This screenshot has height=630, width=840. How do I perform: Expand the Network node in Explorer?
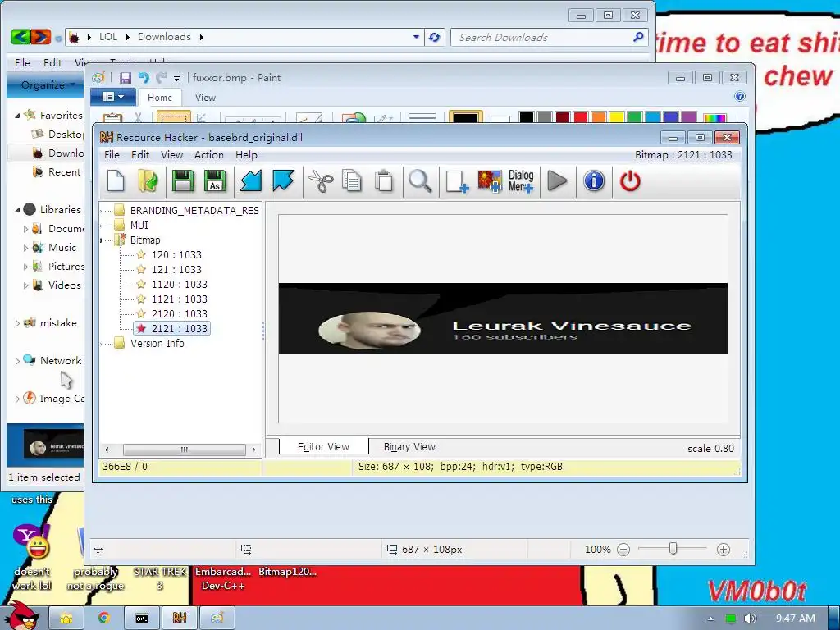(17, 361)
